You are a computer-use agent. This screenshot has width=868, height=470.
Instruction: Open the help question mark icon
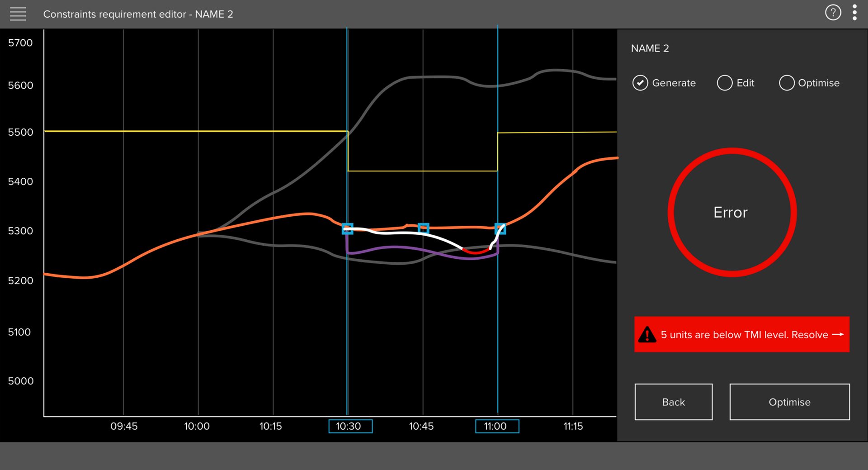833,13
